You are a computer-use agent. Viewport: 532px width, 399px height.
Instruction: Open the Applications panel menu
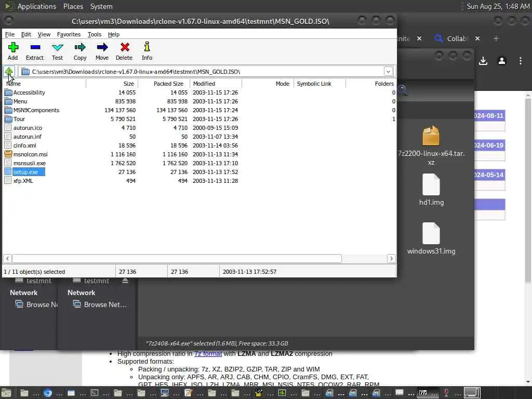tap(37, 6)
